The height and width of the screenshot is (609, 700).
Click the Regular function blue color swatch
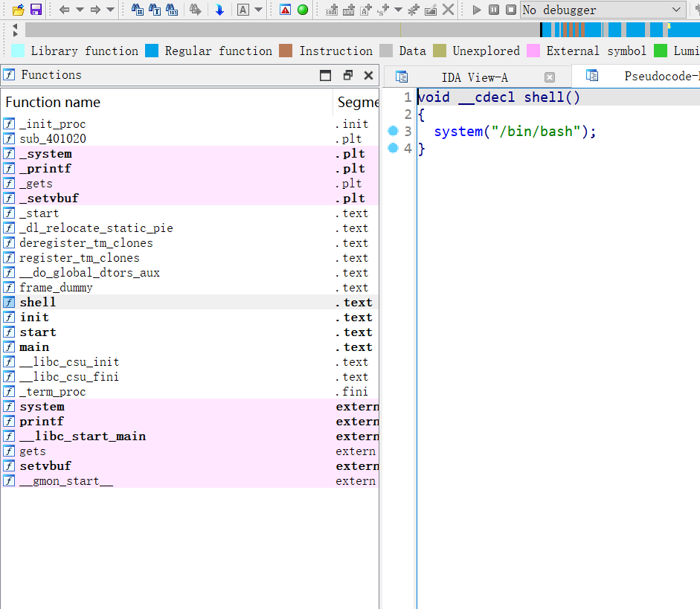point(152,51)
